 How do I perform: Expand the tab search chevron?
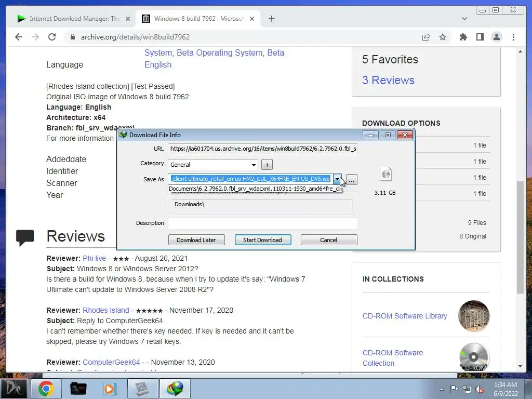pyautogui.click(x=464, y=19)
